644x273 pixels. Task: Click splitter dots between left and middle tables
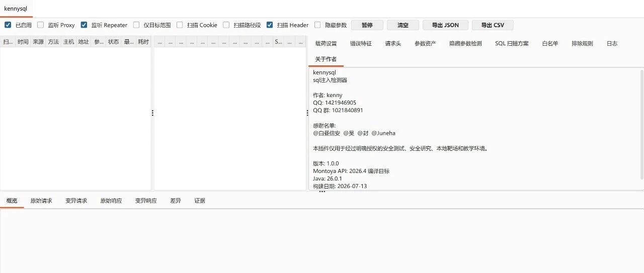pyautogui.click(x=152, y=113)
